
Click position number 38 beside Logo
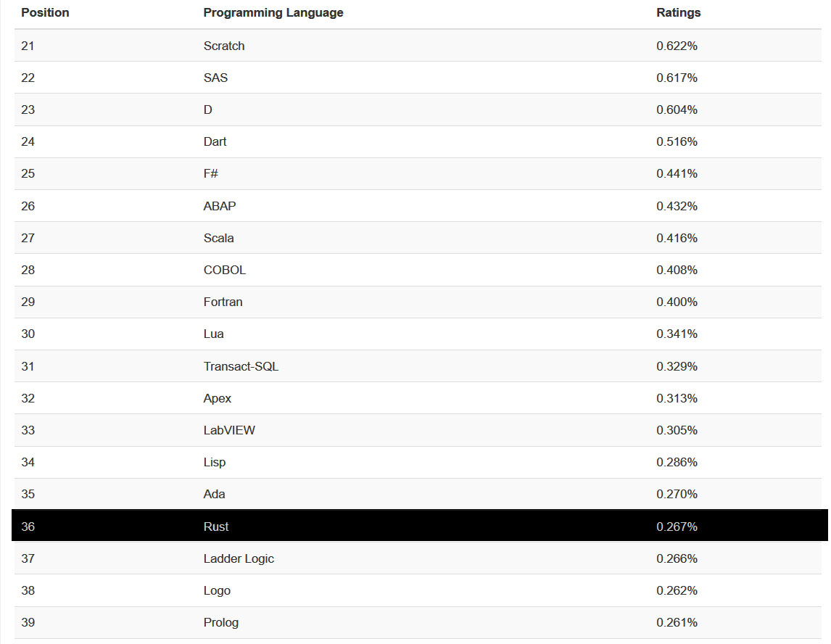pos(28,590)
